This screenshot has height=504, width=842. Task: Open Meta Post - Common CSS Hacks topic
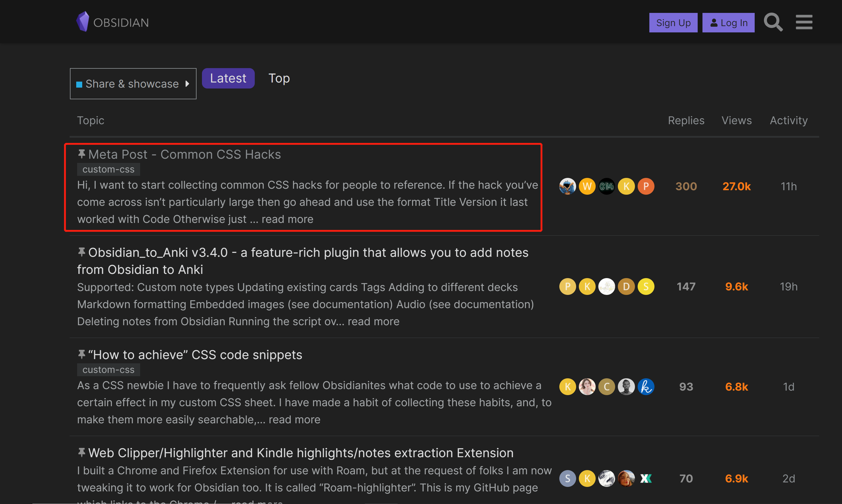(x=185, y=154)
